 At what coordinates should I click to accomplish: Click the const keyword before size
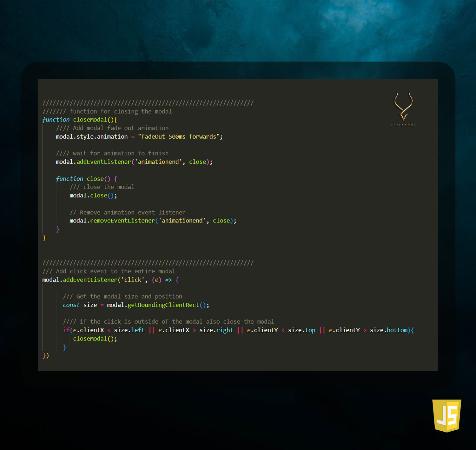click(71, 305)
